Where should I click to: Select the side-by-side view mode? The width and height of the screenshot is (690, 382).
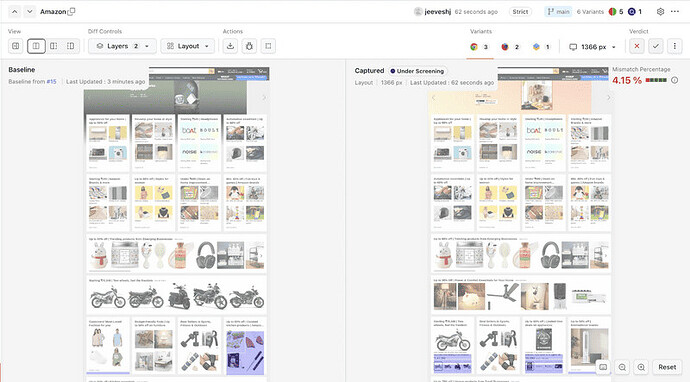pyautogui.click(x=36, y=46)
